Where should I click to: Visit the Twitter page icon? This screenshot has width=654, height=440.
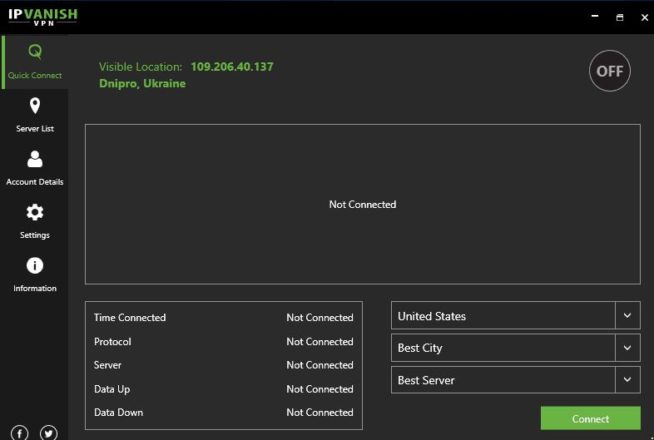(x=49, y=433)
